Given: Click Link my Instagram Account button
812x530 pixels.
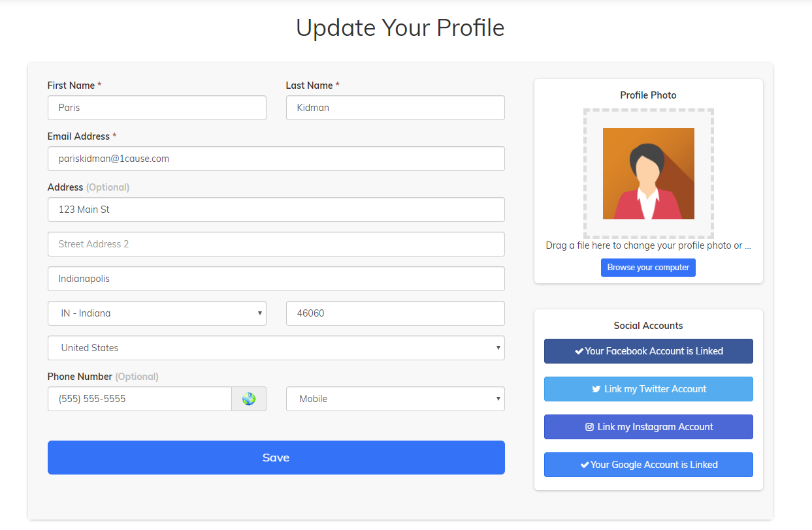Looking at the screenshot, I should 649,427.
